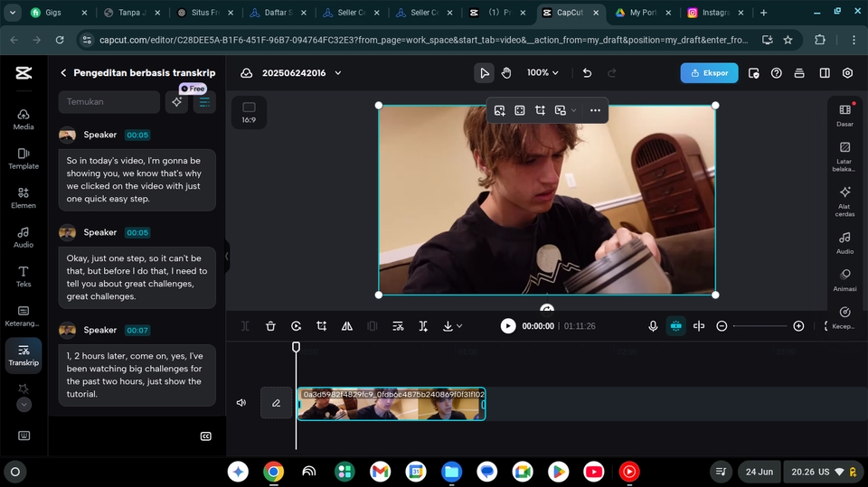Select the transcript paragraph 'Okay, just one step'
Viewport: 868px width, 487px height.
coord(137,277)
